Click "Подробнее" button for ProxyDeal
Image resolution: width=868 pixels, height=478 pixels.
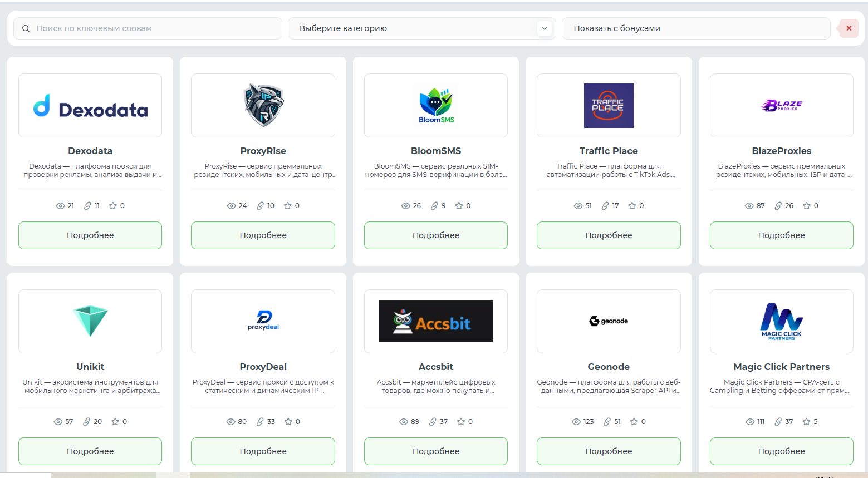click(x=263, y=451)
